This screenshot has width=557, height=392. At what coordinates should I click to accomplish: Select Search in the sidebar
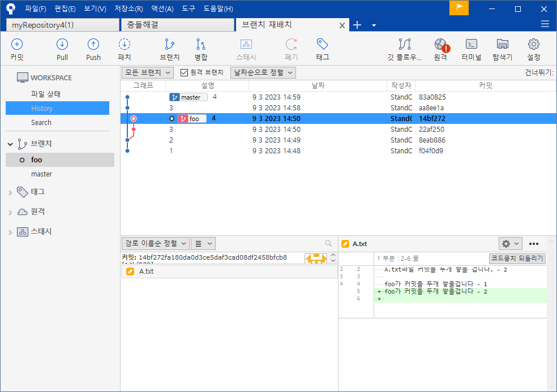(41, 123)
